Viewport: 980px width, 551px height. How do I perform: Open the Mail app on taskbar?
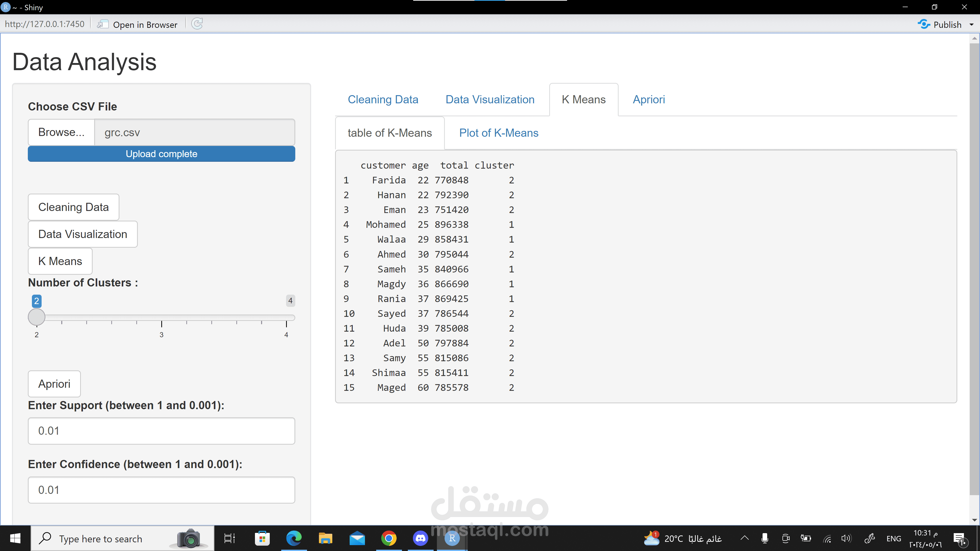pyautogui.click(x=357, y=539)
